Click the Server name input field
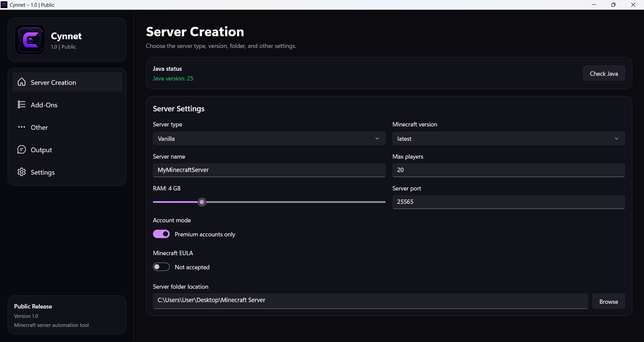 (x=269, y=170)
